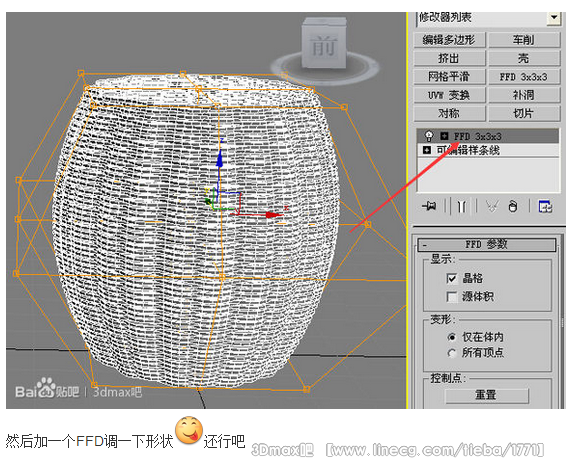The width and height of the screenshot is (573, 467).
Task: Collapse the FFD 参数 rollout header
Action: pyautogui.click(x=487, y=244)
